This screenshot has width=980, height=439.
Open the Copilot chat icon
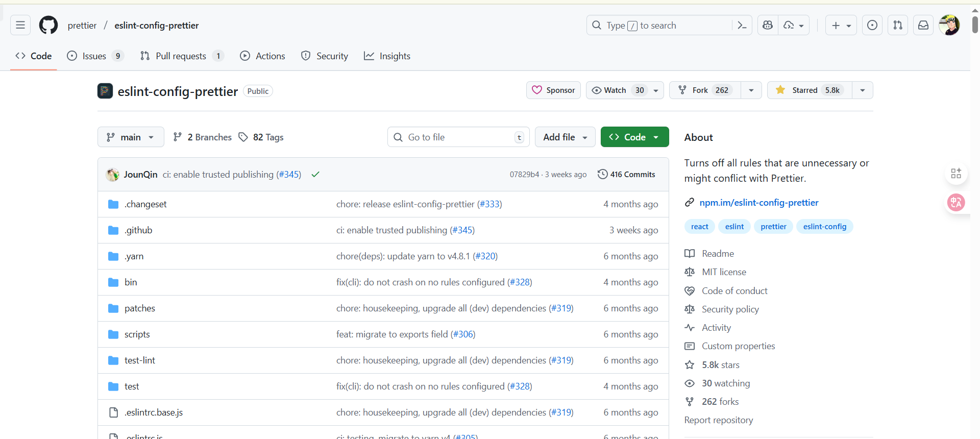[x=768, y=25]
